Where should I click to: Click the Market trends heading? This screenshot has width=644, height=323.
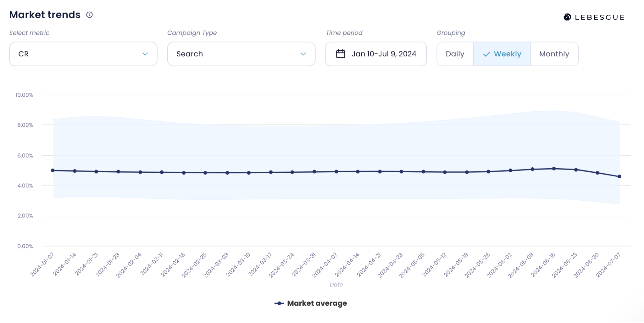45,15
